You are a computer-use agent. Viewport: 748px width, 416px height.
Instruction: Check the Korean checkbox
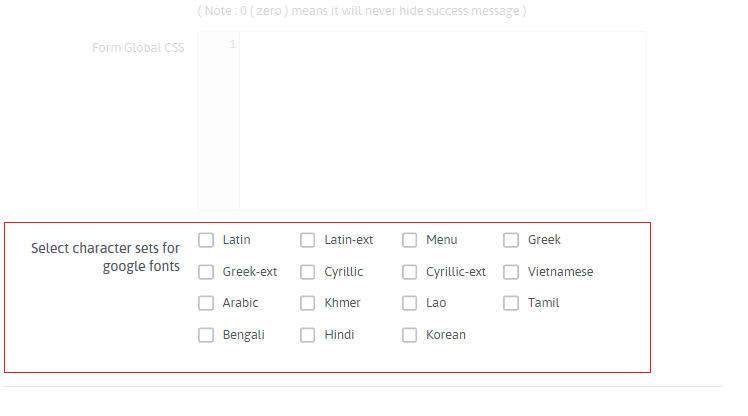[x=409, y=335]
